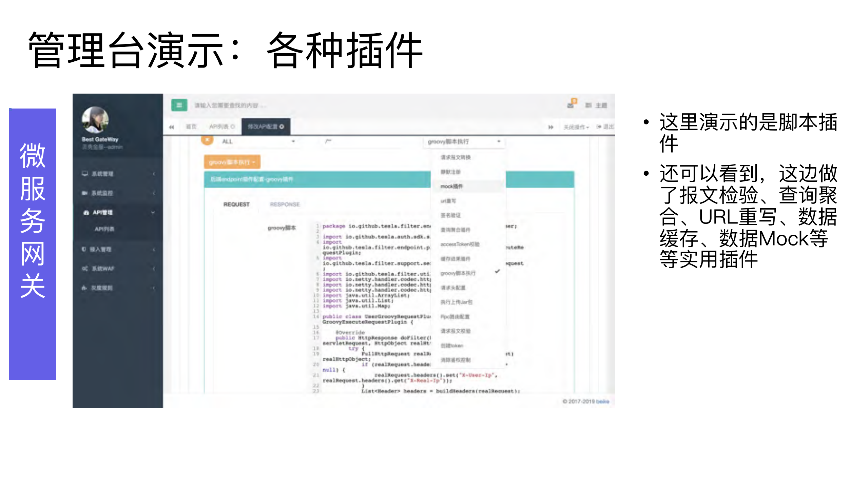868x488 pixels.
Task: 点击标签栏左侧的快退双箭头图标
Action: 172,126
